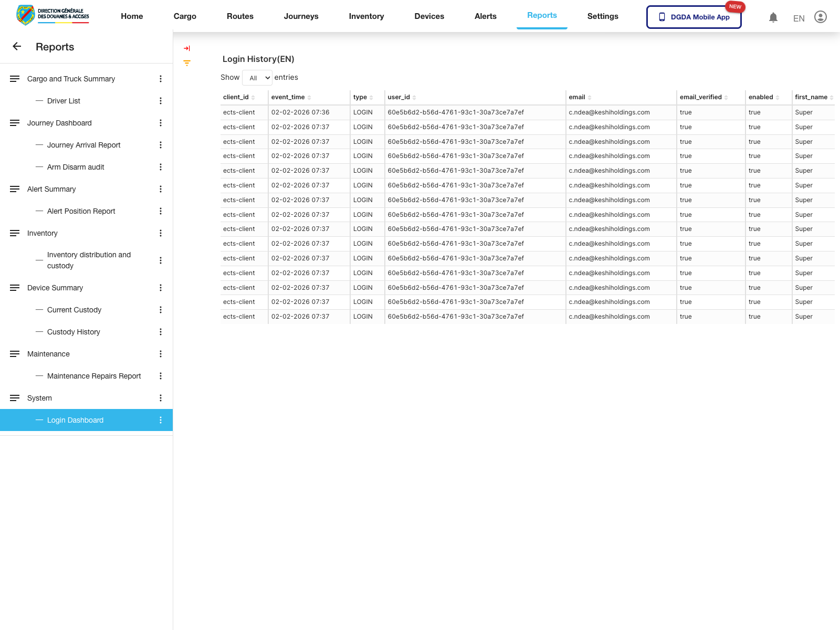This screenshot has height=630, width=840.
Task: Open the EN language selector
Action: (799, 18)
